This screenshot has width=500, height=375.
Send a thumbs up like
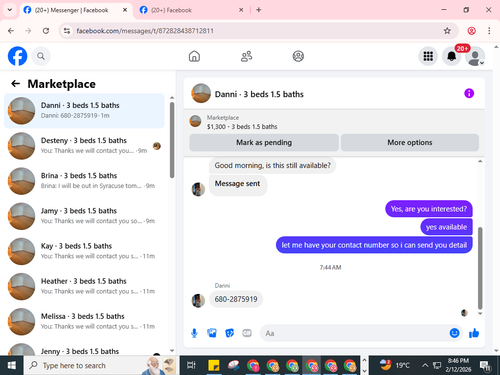(x=474, y=333)
